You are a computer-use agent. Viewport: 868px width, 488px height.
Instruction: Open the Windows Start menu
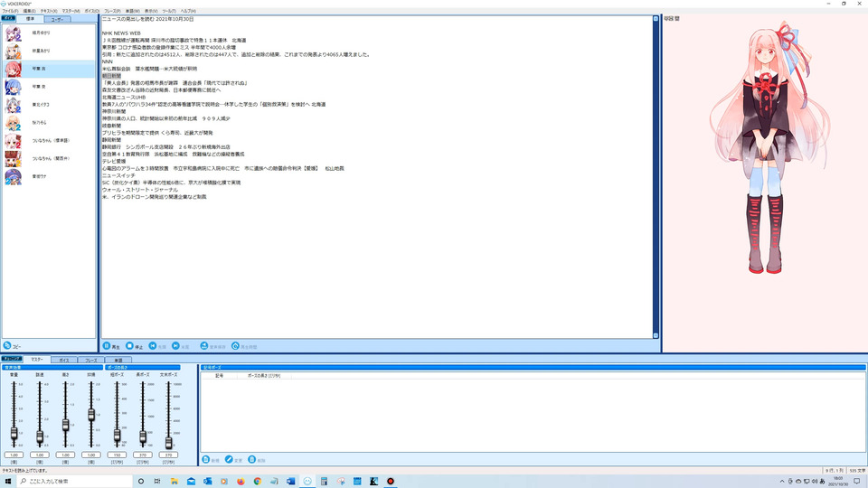[8, 482]
